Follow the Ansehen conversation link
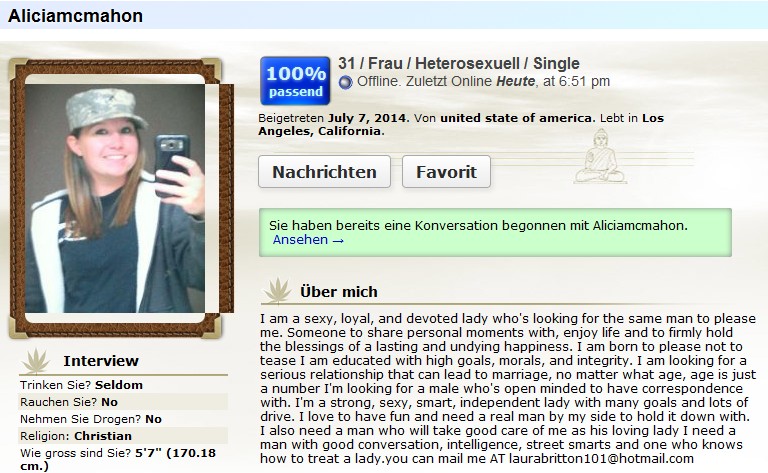 [x=308, y=239]
